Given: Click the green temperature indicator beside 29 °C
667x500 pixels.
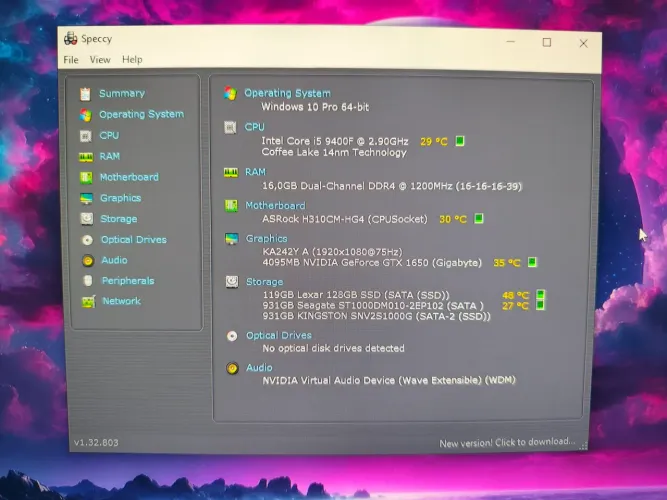Looking at the screenshot, I should (460, 141).
